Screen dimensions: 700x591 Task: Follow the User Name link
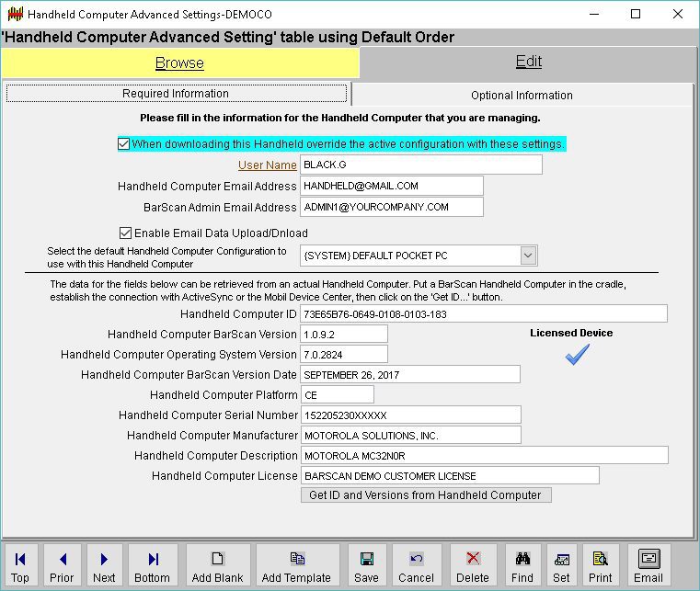tap(267, 165)
